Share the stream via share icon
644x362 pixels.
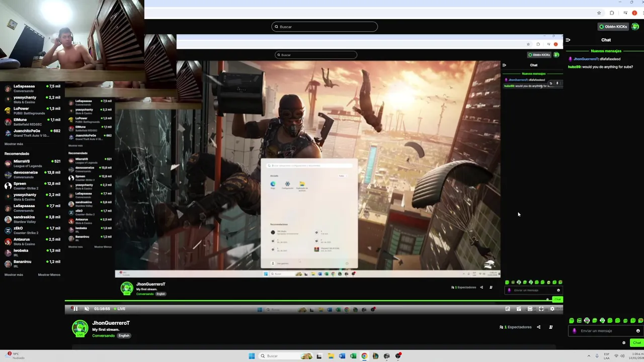pyautogui.click(x=538, y=327)
